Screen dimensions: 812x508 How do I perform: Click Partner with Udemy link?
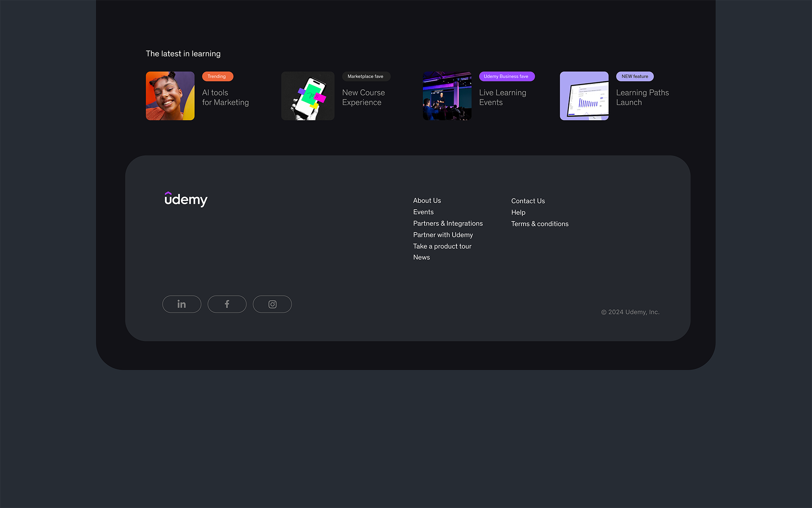[x=443, y=235]
